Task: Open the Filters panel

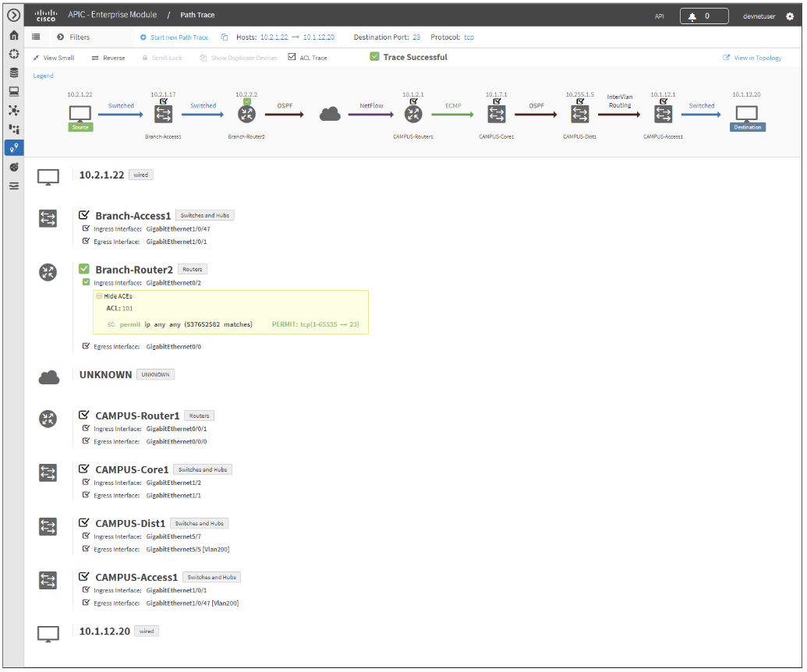Action: pos(73,37)
